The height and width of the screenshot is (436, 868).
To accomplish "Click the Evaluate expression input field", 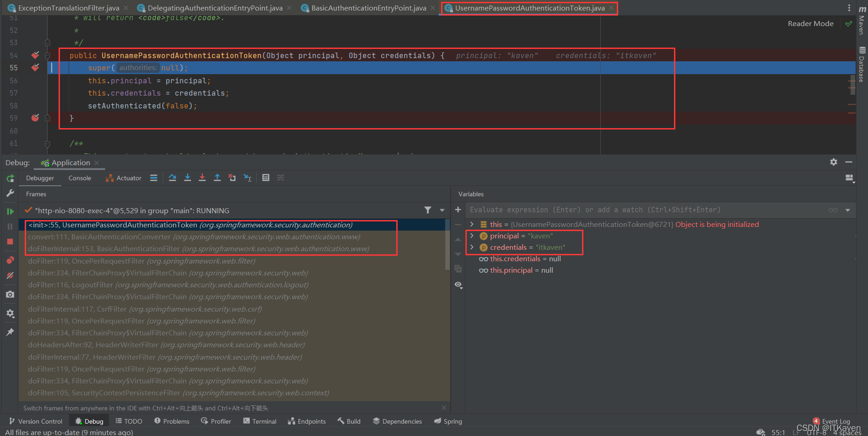I will point(645,210).
